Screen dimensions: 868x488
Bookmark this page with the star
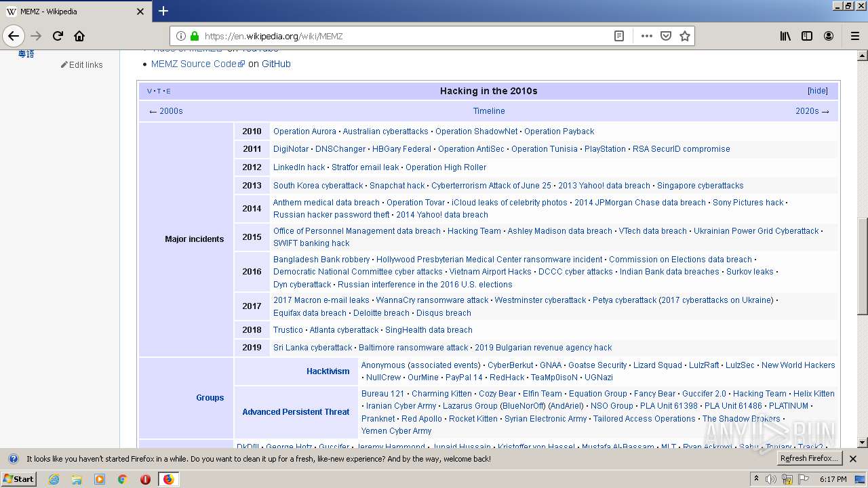tap(685, 36)
